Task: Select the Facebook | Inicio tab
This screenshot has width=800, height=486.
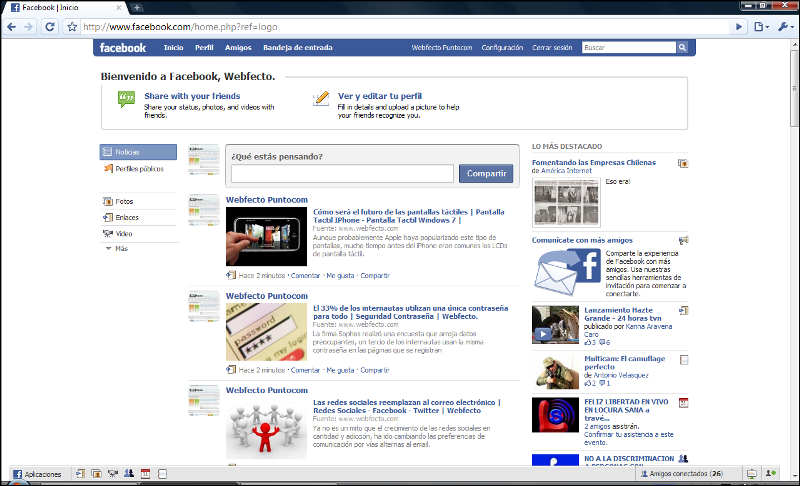Action: pos(66,8)
